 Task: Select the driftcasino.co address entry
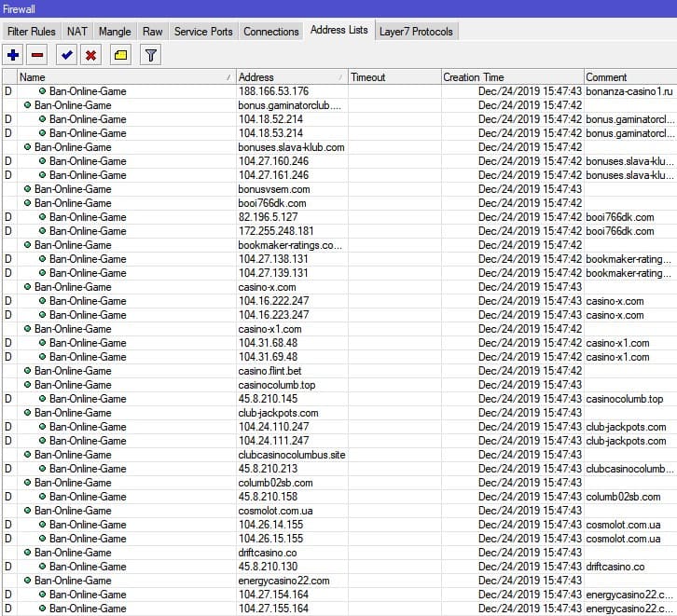tap(268, 553)
